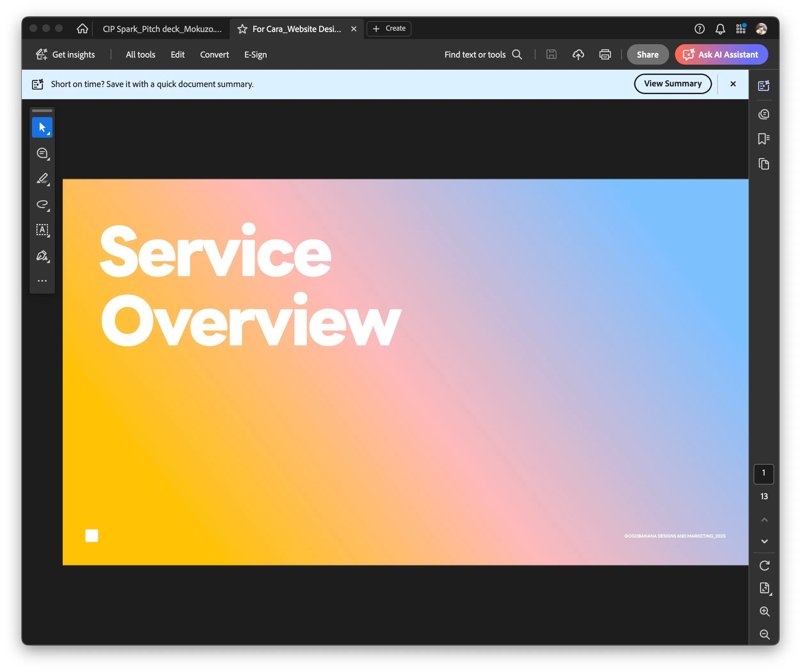The width and height of the screenshot is (801, 672).
Task: Click the View Summary button
Action: tap(672, 84)
